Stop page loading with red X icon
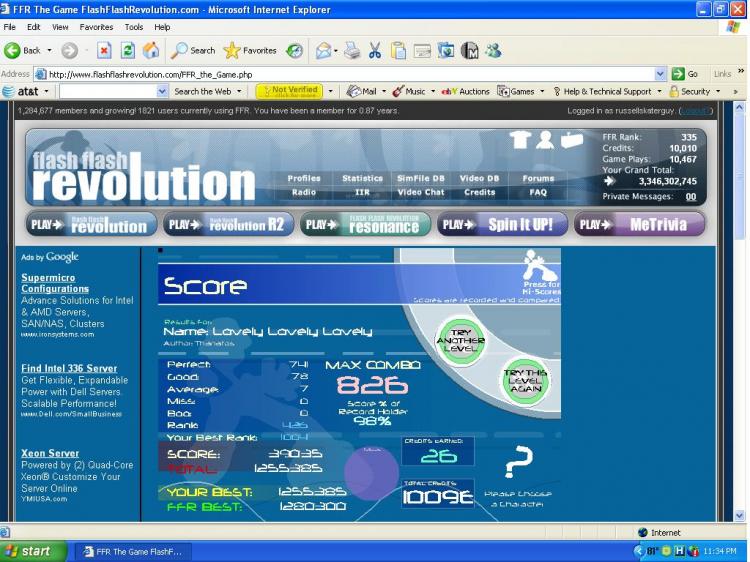Image resolution: width=750 pixels, height=562 pixels. coord(104,50)
